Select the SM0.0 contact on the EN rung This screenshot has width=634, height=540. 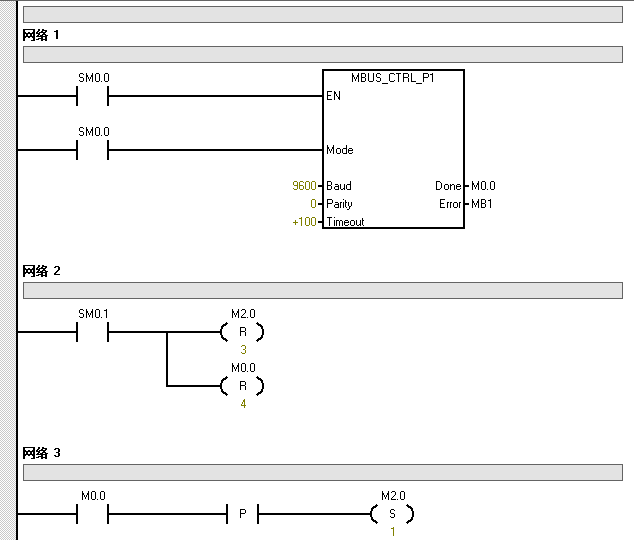coord(93,97)
